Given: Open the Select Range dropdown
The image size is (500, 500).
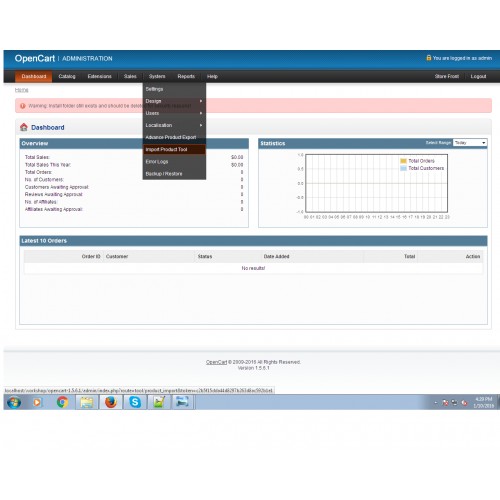Looking at the screenshot, I should (470, 143).
